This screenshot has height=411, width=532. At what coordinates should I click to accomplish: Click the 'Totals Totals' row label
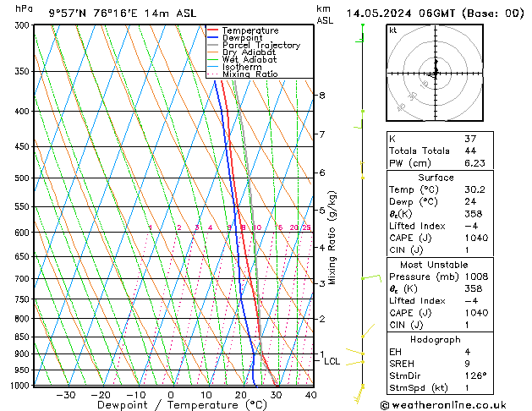click(420, 151)
